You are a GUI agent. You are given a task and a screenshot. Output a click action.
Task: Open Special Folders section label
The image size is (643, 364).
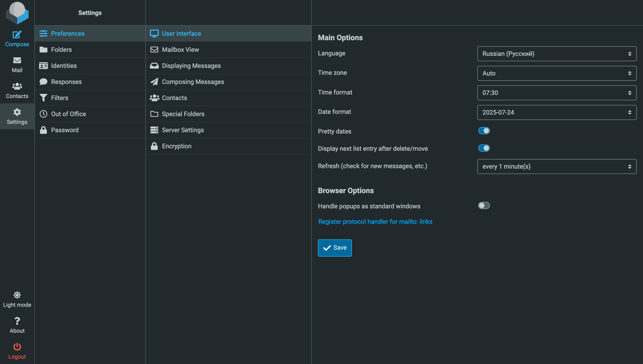tap(183, 114)
